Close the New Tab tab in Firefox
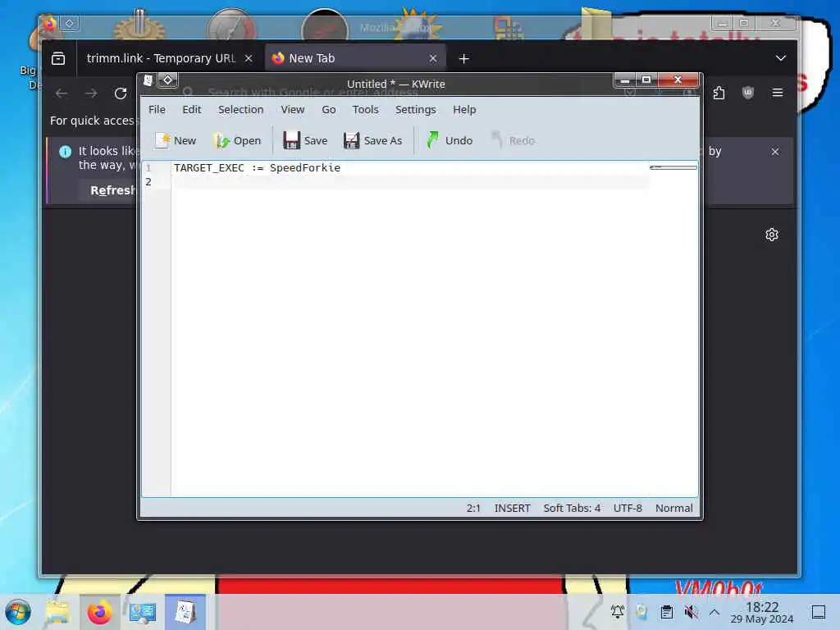The width and height of the screenshot is (840, 630). click(433, 58)
